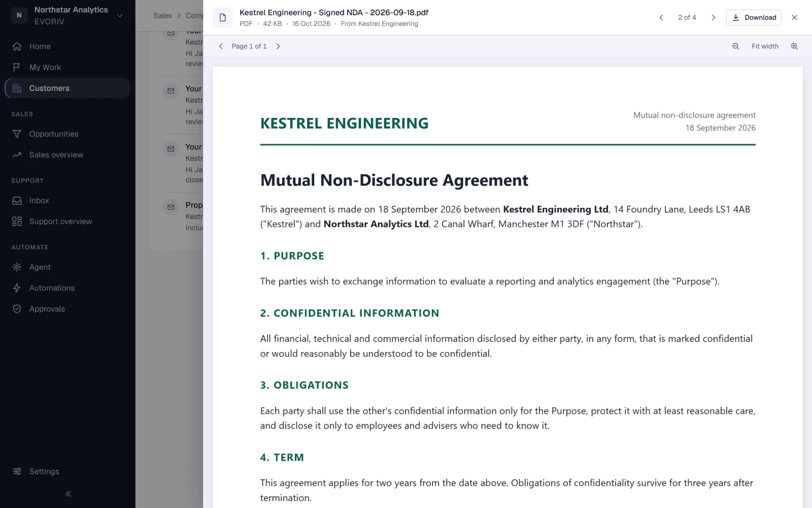Click the '2. CONFIDENTIAL INFORMATION' heading
812x508 pixels.
pos(350,313)
